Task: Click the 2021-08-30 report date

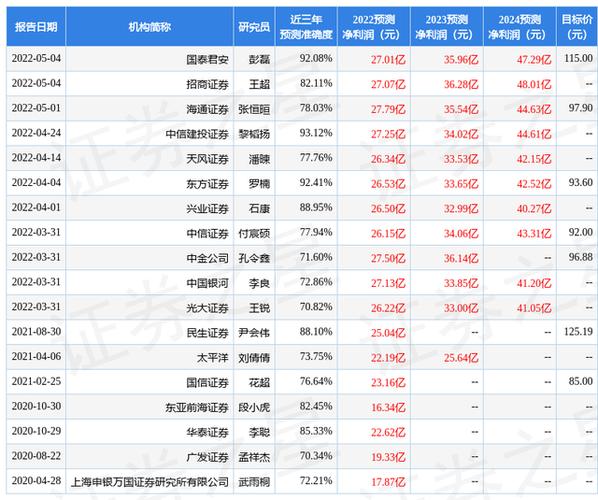Action: coord(36,331)
